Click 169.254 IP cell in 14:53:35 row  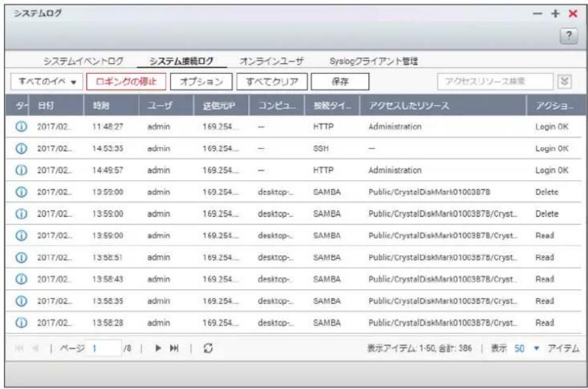coord(221,149)
